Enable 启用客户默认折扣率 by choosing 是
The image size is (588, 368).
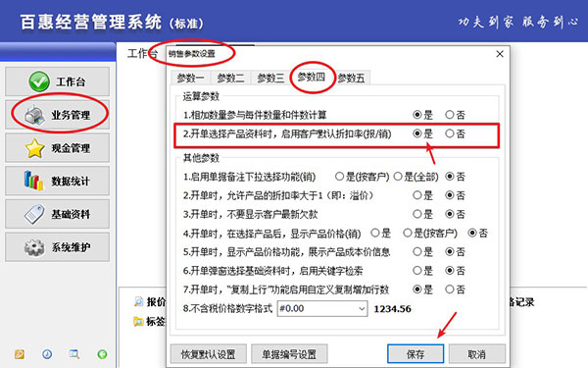coord(417,133)
